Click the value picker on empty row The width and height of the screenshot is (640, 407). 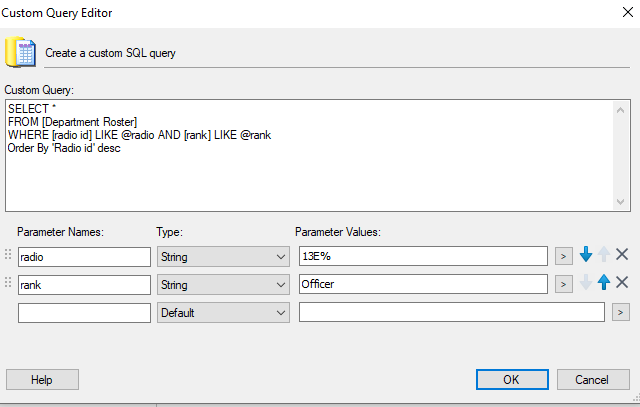point(620,313)
